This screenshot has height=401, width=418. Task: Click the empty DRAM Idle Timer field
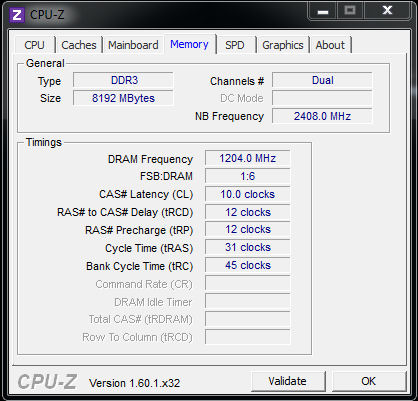tap(247, 302)
